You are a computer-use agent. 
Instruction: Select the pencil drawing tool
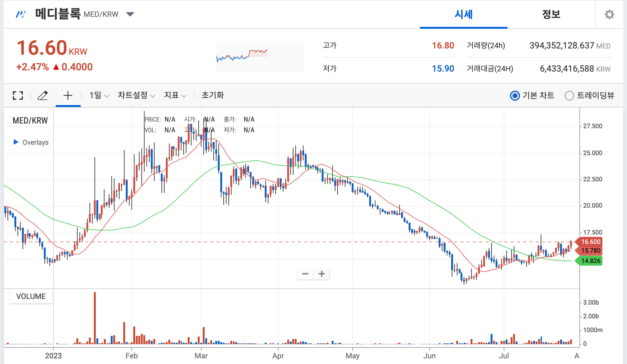coord(43,95)
